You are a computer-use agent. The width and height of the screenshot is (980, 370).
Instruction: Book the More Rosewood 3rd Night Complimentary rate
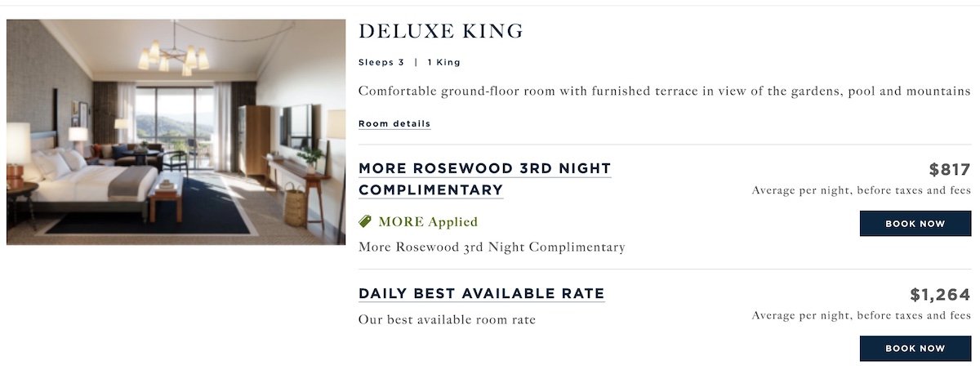(915, 223)
